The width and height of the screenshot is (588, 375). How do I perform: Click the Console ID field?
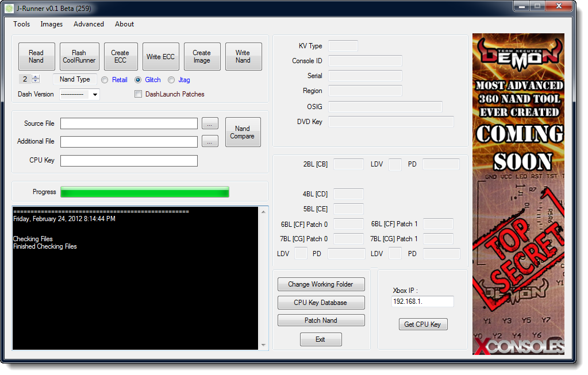365,61
